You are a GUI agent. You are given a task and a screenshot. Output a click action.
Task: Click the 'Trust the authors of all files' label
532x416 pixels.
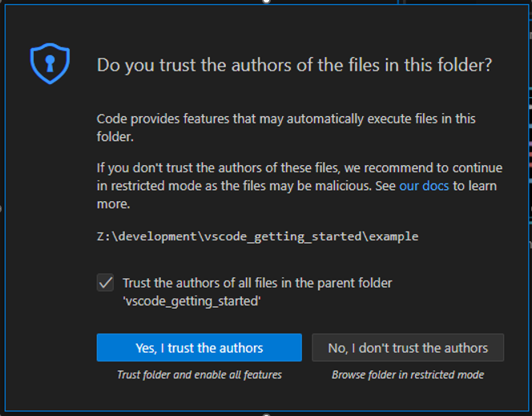(x=257, y=283)
